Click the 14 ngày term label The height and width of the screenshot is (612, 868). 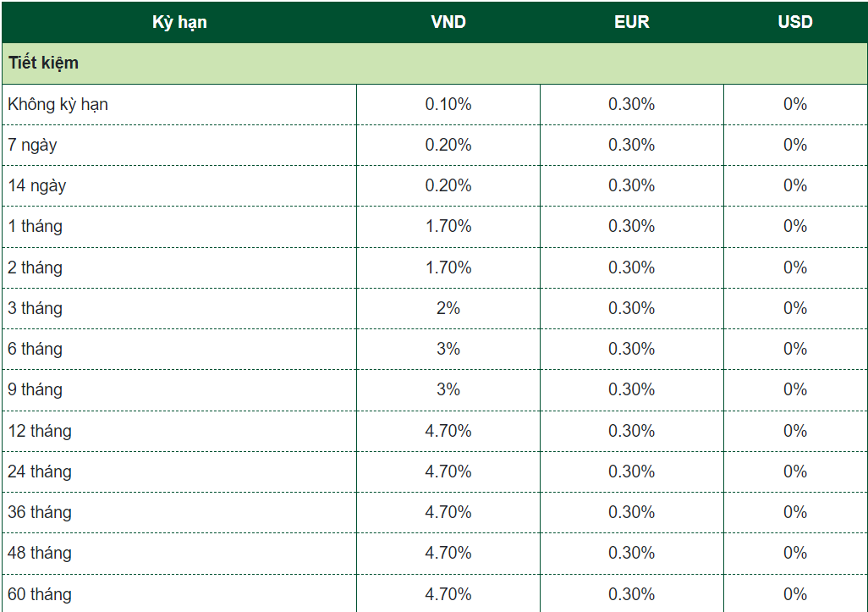click(x=37, y=186)
